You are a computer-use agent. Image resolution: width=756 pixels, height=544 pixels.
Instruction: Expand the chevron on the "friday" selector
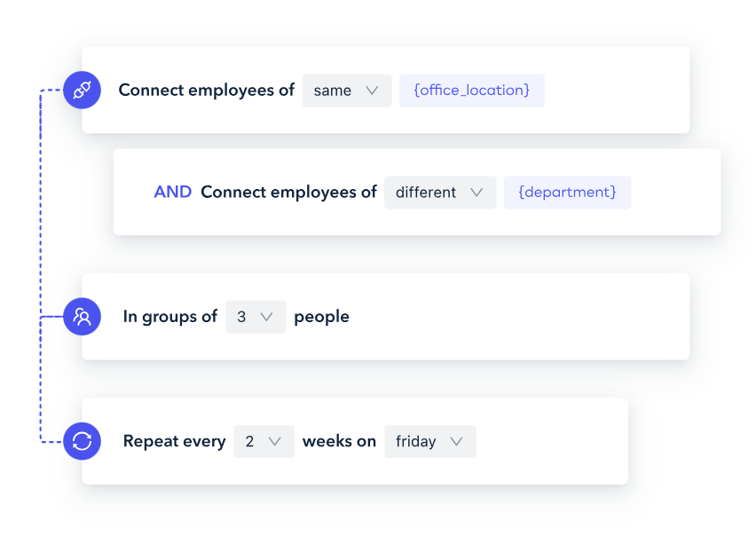coord(458,441)
